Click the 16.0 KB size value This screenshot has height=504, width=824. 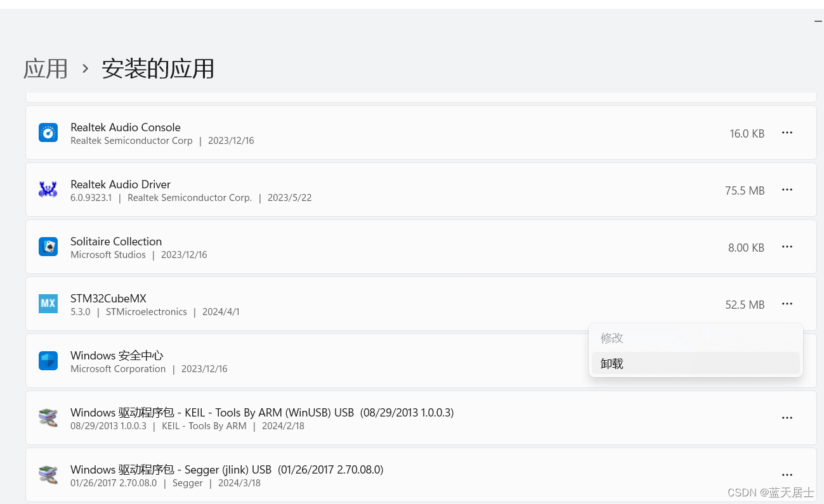point(747,134)
